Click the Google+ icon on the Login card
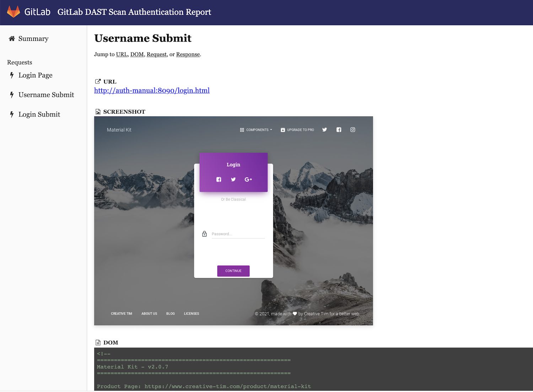The width and height of the screenshot is (533, 392). coord(248,179)
